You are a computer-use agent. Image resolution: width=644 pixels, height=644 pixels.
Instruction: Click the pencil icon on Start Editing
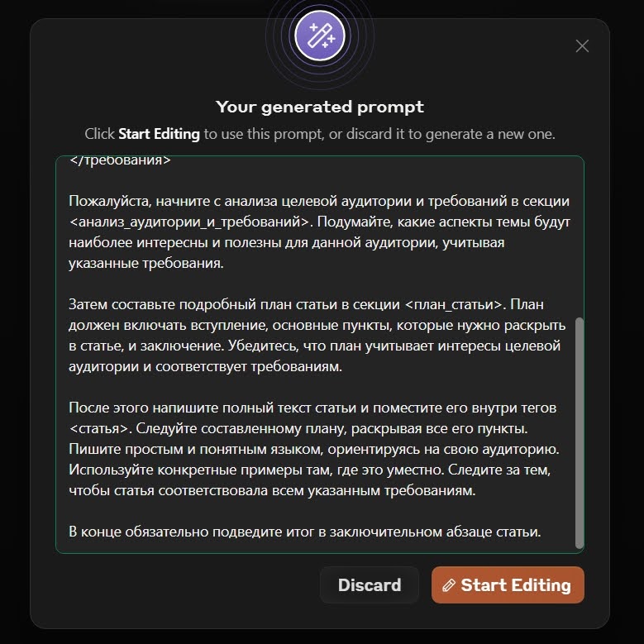click(449, 585)
